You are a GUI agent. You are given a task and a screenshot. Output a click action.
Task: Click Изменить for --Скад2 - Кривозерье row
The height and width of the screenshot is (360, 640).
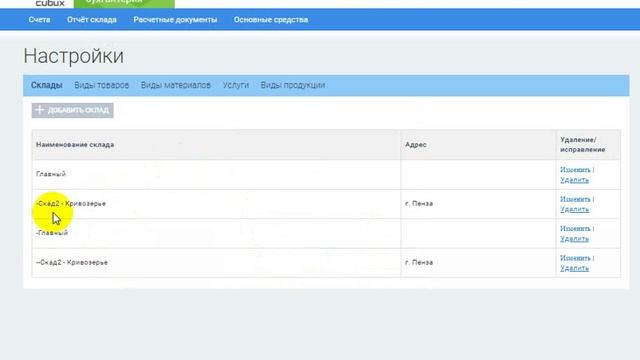click(575, 258)
